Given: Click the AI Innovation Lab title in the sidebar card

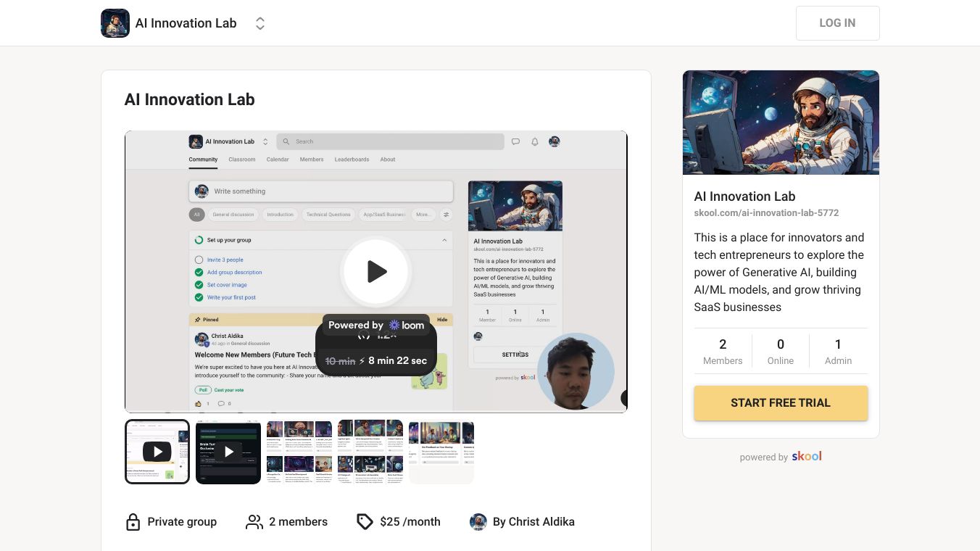Looking at the screenshot, I should pos(744,196).
